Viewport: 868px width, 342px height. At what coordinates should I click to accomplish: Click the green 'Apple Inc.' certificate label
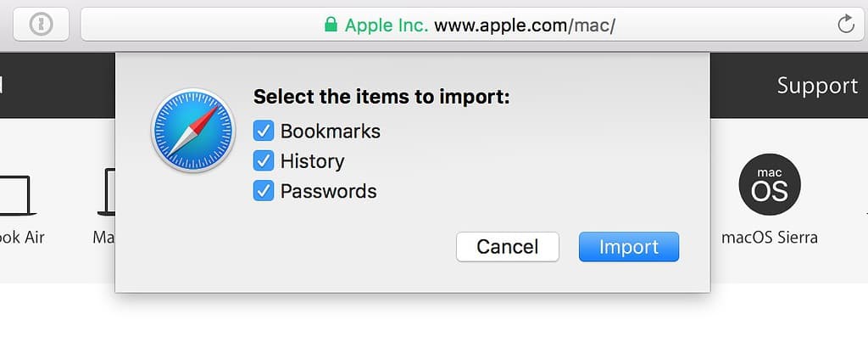[386, 25]
